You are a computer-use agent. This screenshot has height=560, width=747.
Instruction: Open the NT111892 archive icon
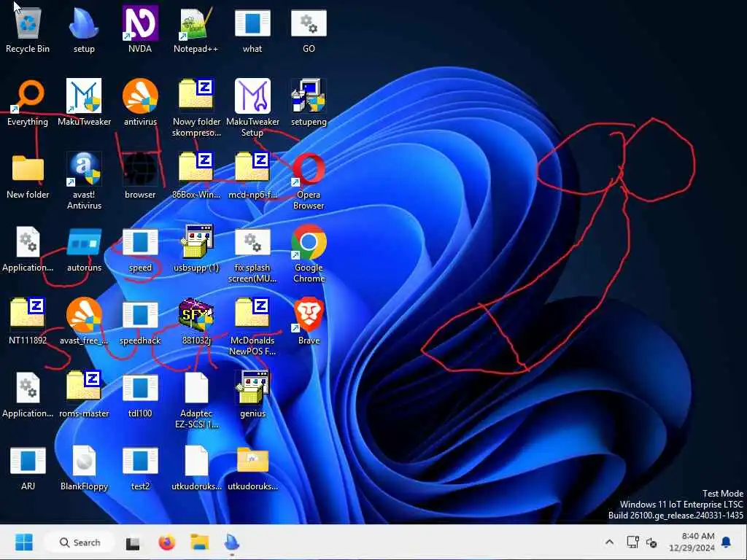coord(28,322)
